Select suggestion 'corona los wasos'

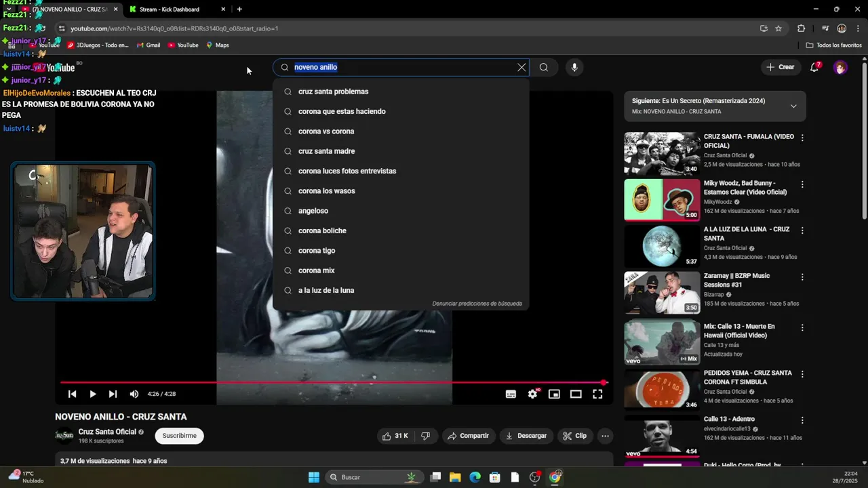[401, 191]
